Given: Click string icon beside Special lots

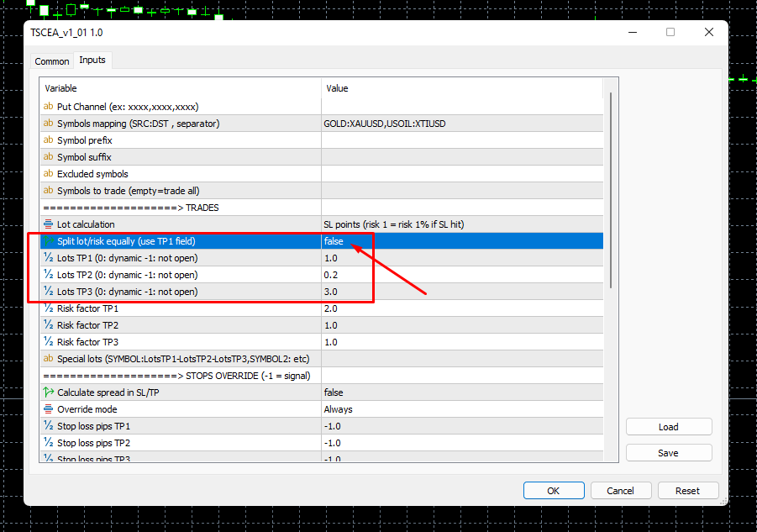Looking at the screenshot, I should point(48,359).
